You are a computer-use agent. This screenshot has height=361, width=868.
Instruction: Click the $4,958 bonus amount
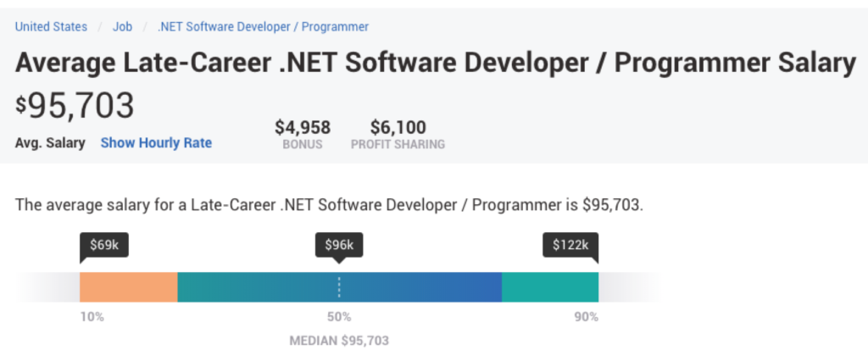(x=303, y=128)
